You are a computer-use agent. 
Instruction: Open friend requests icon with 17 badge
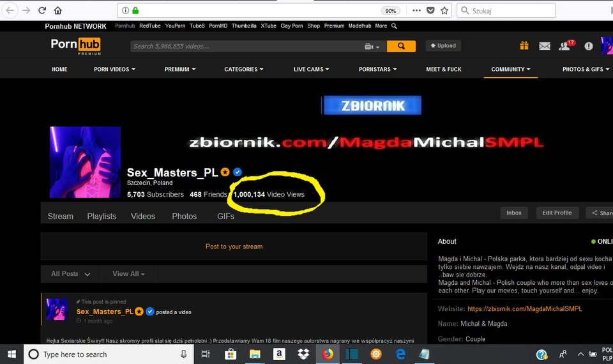point(566,45)
